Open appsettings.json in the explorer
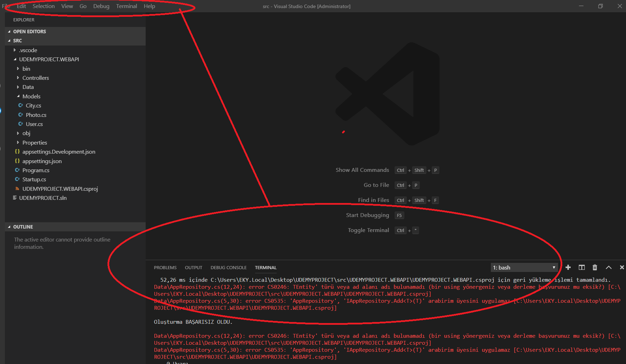Image resolution: width=626 pixels, height=364 pixels. pyautogui.click(x=42, y=161)
